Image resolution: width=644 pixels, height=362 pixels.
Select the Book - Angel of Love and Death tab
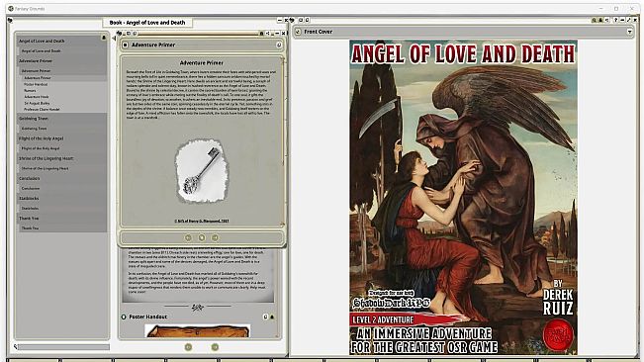point(147,23)
